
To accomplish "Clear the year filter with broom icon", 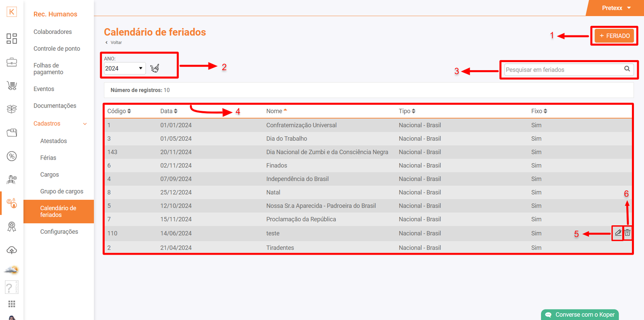I will click(x=155, y=68).
